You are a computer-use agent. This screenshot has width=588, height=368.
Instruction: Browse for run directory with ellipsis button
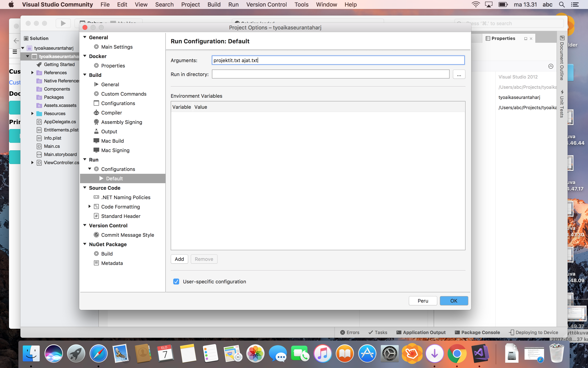(x=459, y=74)
